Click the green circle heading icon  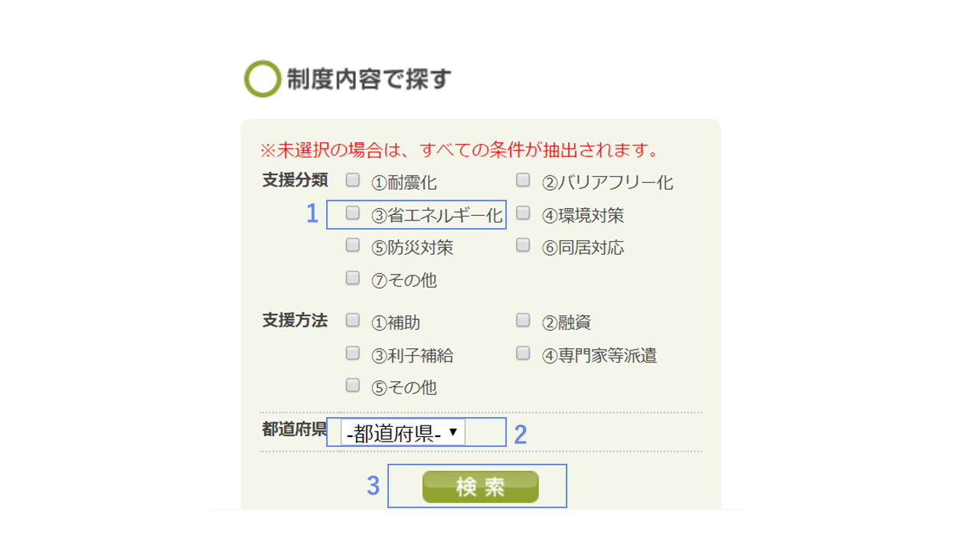[263, 79]
